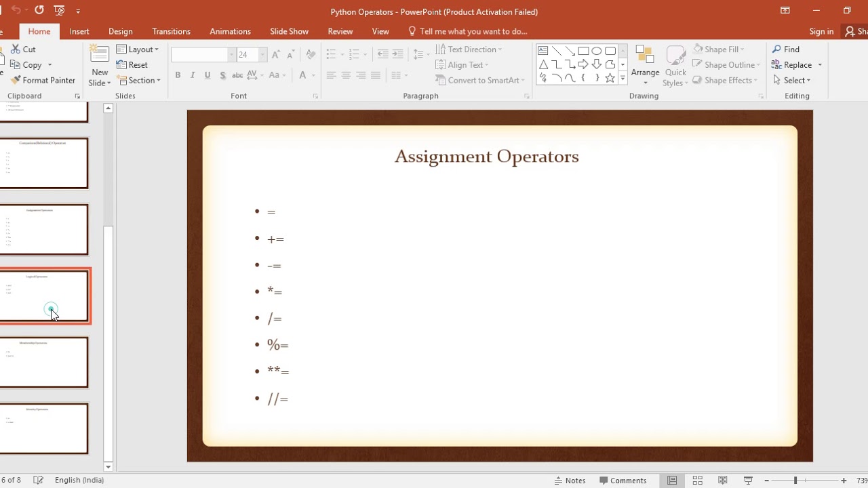Click Sign in link
This screenshot has width=868, height=488.
pos(821,31)
